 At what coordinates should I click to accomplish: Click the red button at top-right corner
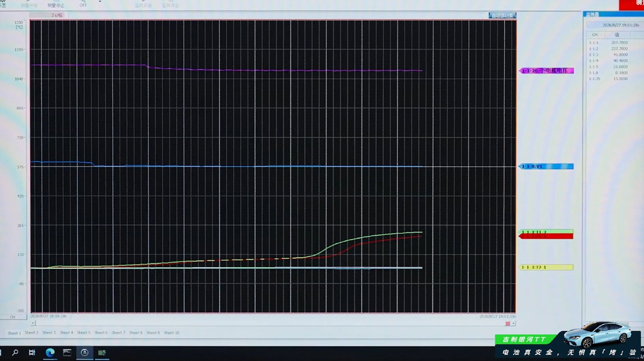coord(631,5)
